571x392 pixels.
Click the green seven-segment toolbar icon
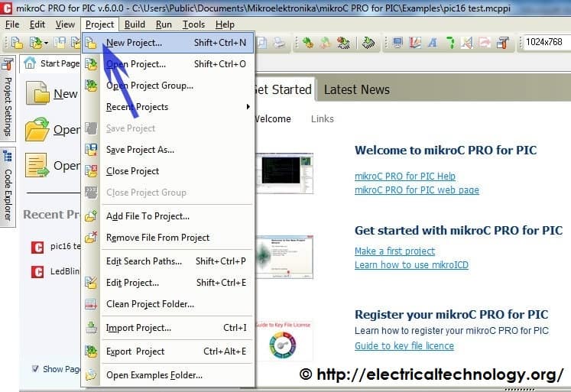450,43
